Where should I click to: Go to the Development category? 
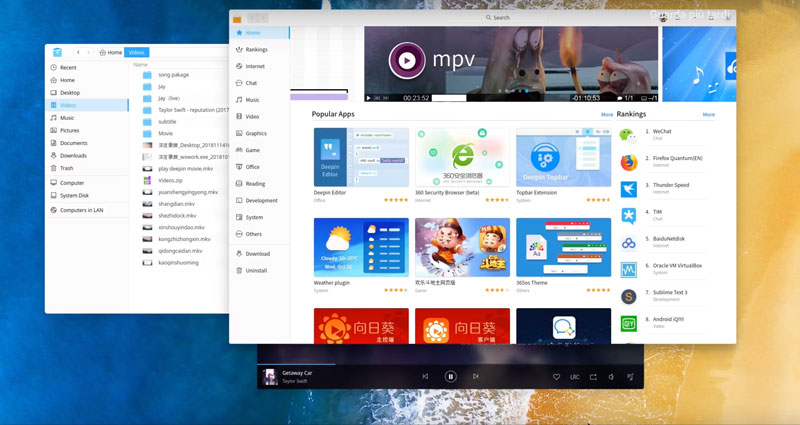click(257, 201)
